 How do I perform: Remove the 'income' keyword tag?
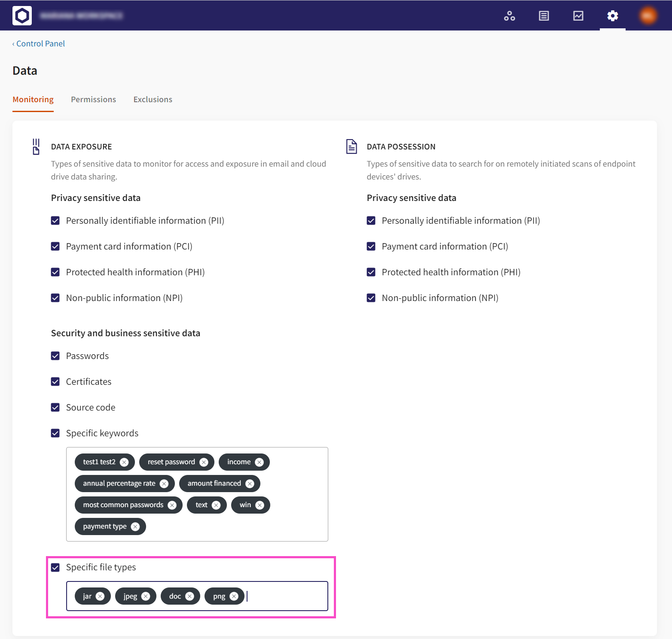click(x=259, y=462)
